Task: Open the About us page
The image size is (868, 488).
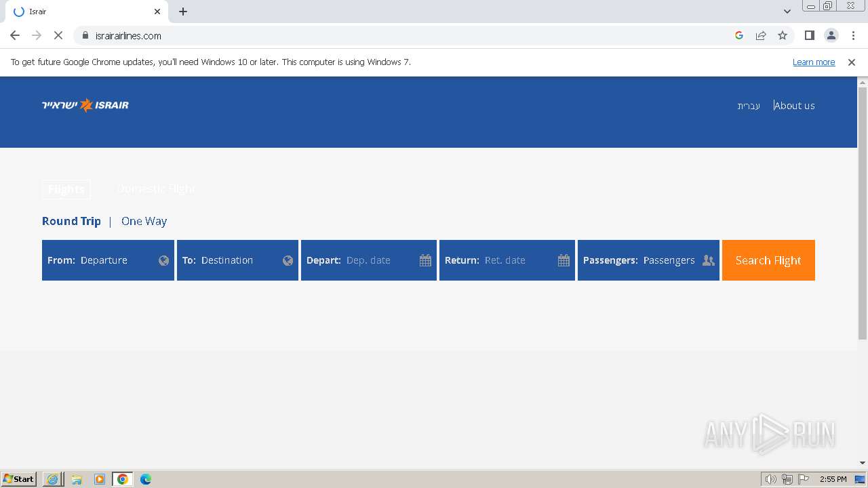Action: click(x=795, y=106)
